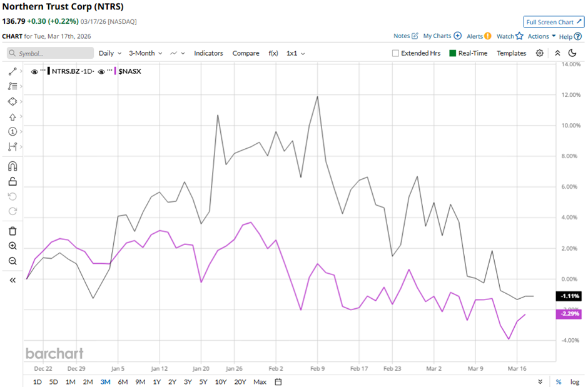This screenshot has height=387, width=588.
Task: Collapse the chart toolbar upward
Action: click(x=557, y=53)
